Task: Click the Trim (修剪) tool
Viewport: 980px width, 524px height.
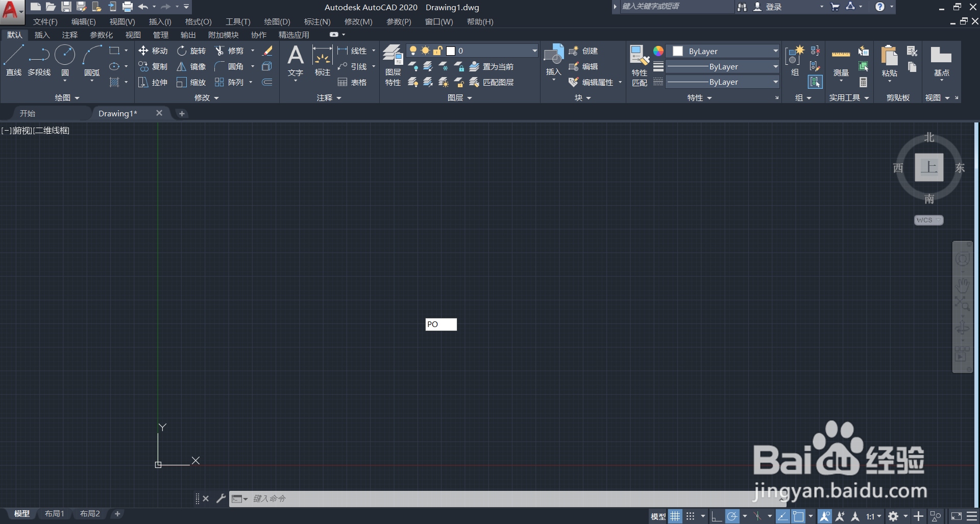Action: [230, 51]
